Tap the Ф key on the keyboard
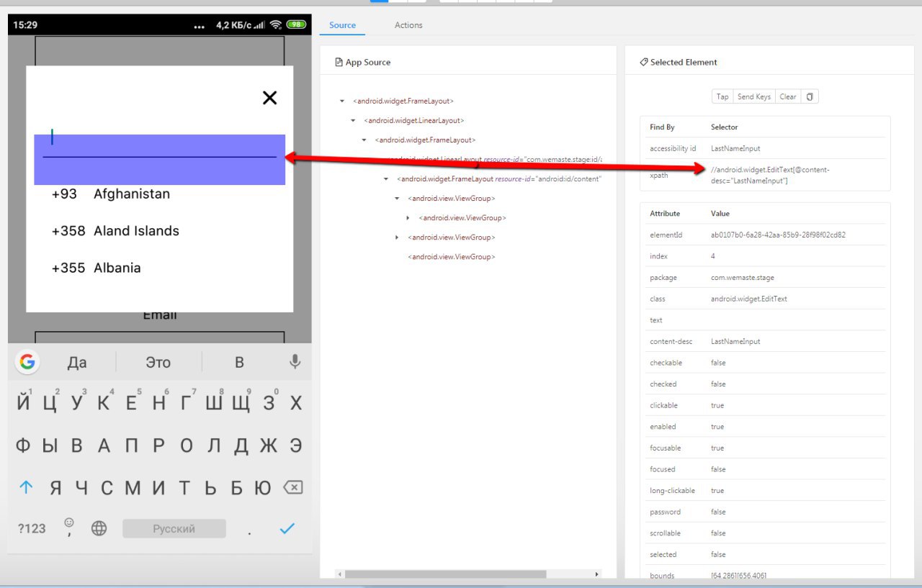The height and width of the screenshot is (588, 922). pyautogui.click(x=23, y=445)
